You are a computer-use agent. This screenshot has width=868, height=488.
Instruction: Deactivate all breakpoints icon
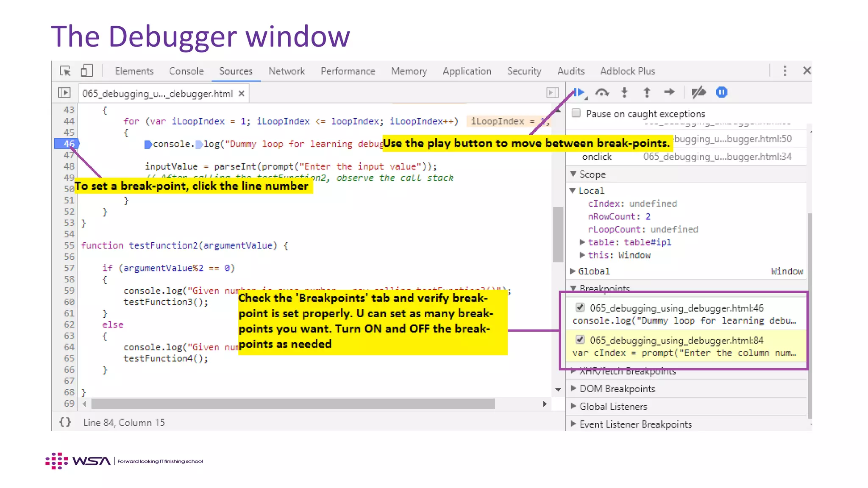click(698, 92)
